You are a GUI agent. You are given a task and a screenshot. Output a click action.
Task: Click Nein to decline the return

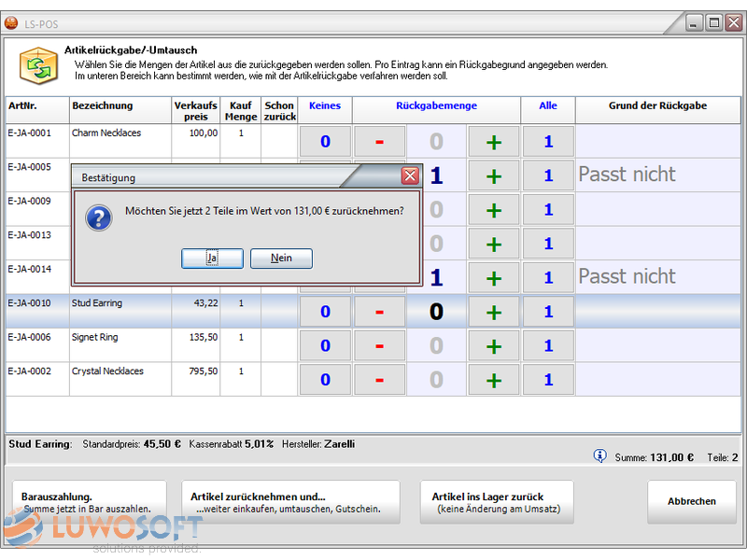[x=281, y=259]
